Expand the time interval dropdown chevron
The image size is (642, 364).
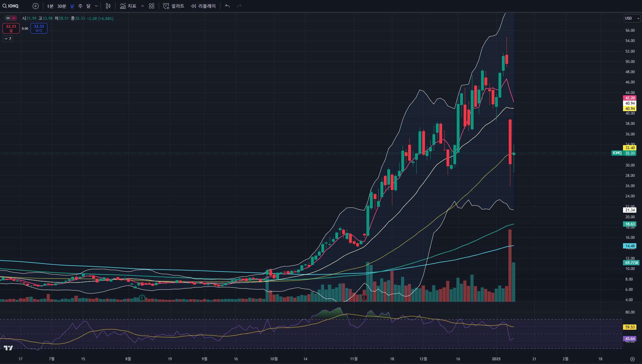96,6
